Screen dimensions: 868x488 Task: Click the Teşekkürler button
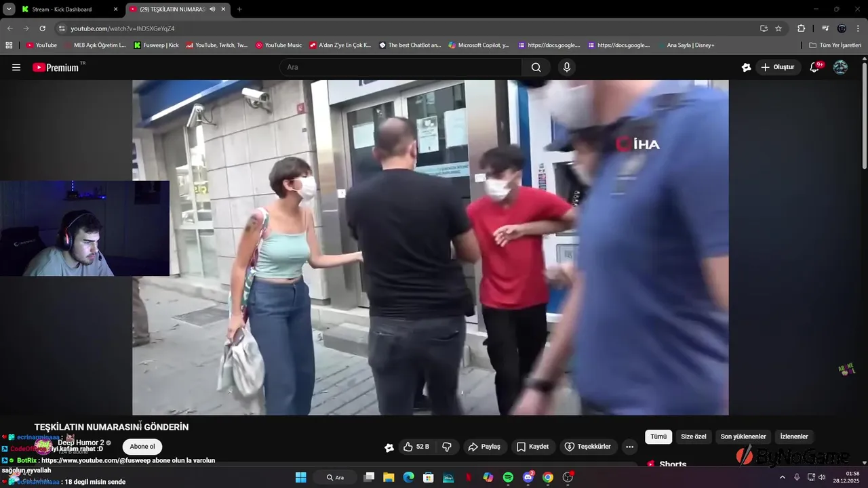[x=588, y=447]
